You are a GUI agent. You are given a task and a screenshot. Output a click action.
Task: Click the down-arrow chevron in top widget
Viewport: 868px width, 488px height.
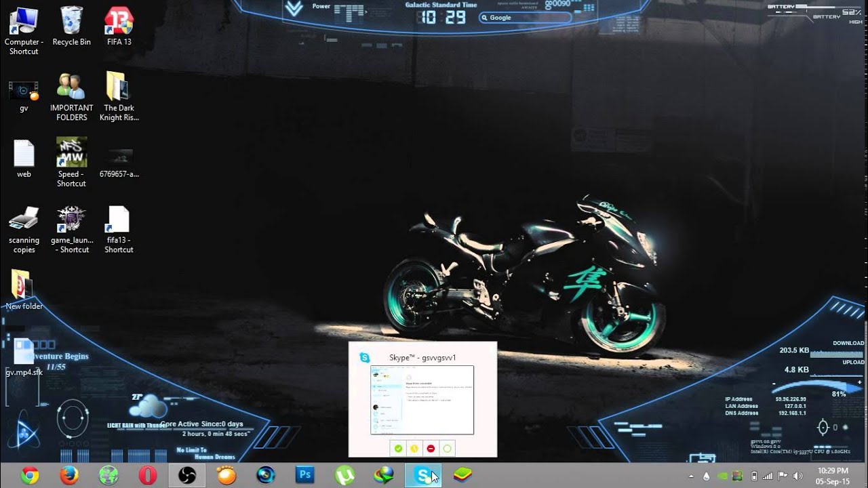294,8
